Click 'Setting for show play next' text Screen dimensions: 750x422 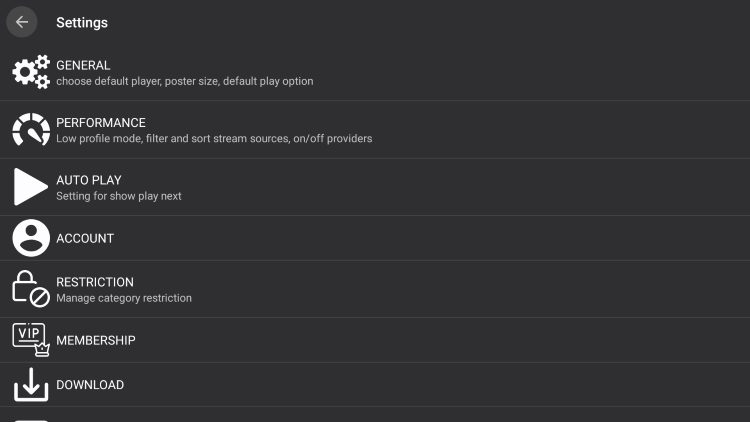pos(119,196)
